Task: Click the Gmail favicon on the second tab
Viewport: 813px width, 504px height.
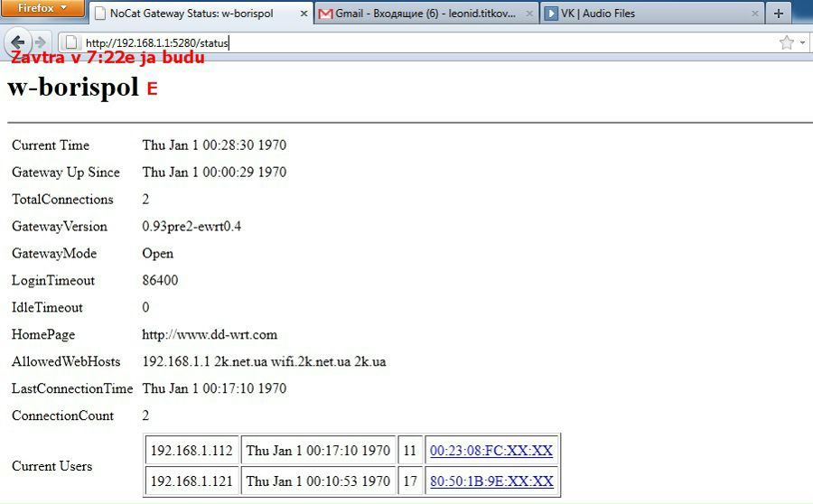Action: pyautogui.click(x=326, y=14)
